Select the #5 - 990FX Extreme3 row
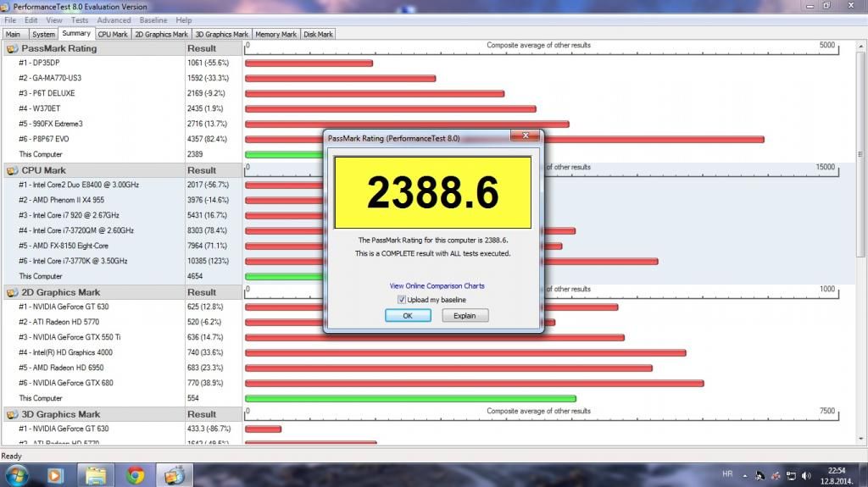The image size is (868, 487). pyautogui.click(x=122, y=124)
